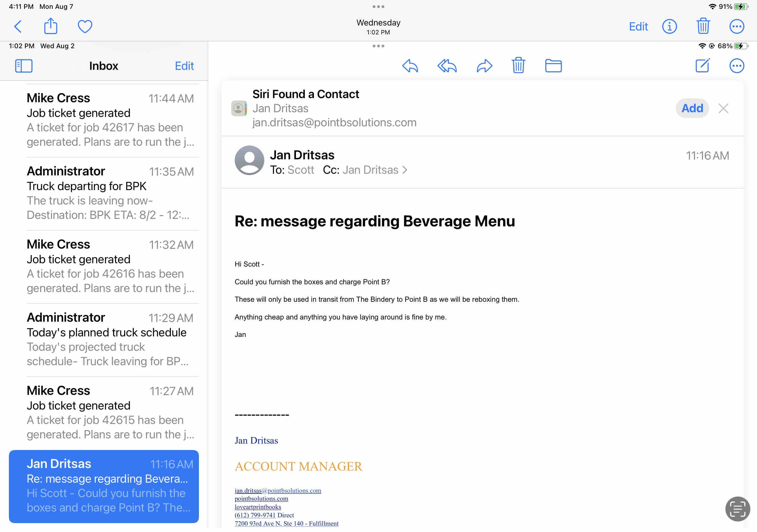The width and height of the screenshot is (757, 532).
Task: Forward the email with forward arrow
Action: (484, 66)
